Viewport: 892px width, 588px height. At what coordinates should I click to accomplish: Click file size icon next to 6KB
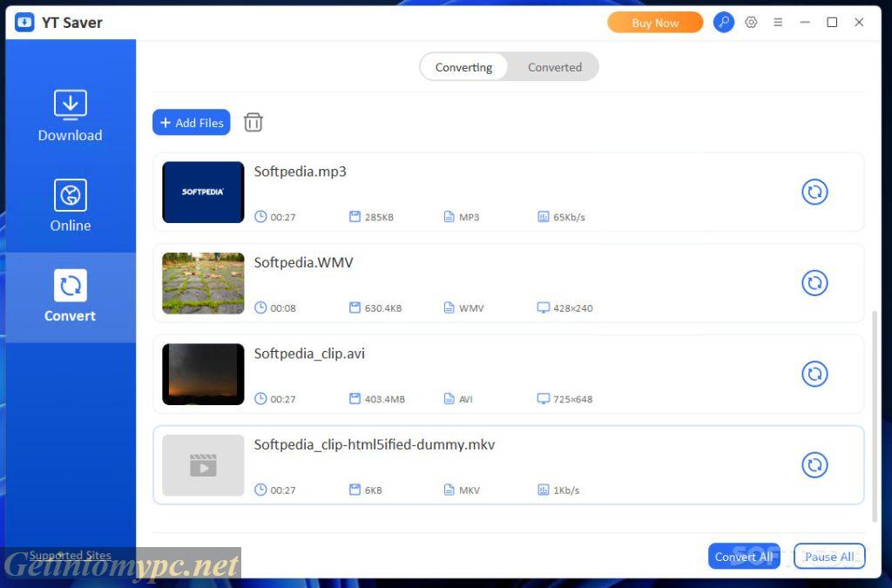[x=355, y=490]
